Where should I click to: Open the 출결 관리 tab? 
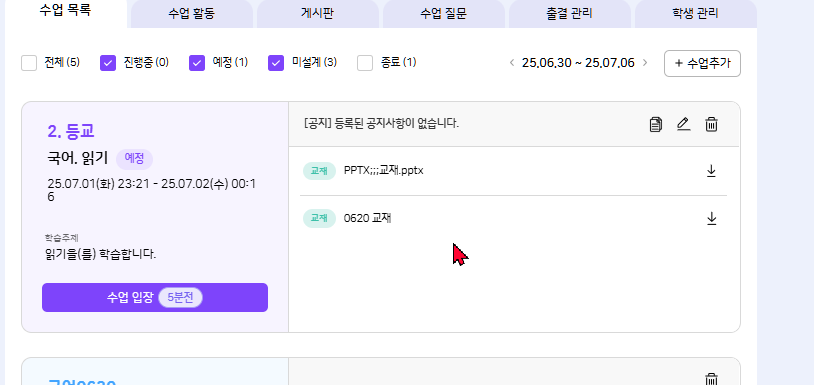(x=569, y=14)
